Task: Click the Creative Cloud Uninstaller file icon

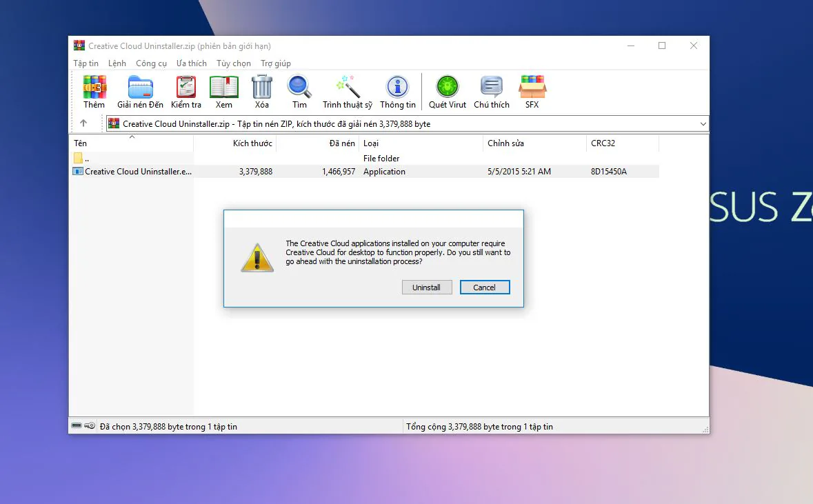Action: point(78,171)
